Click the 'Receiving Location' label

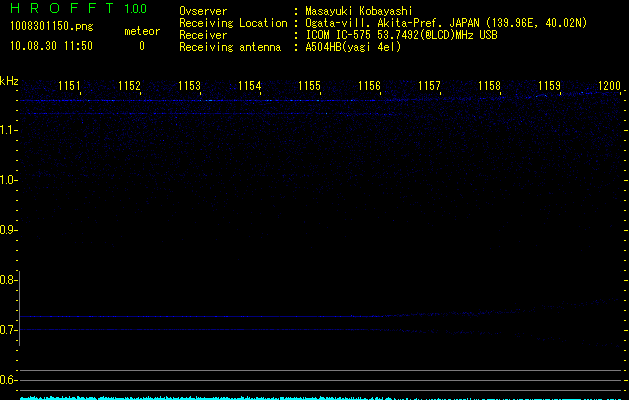tap(233, 23)
